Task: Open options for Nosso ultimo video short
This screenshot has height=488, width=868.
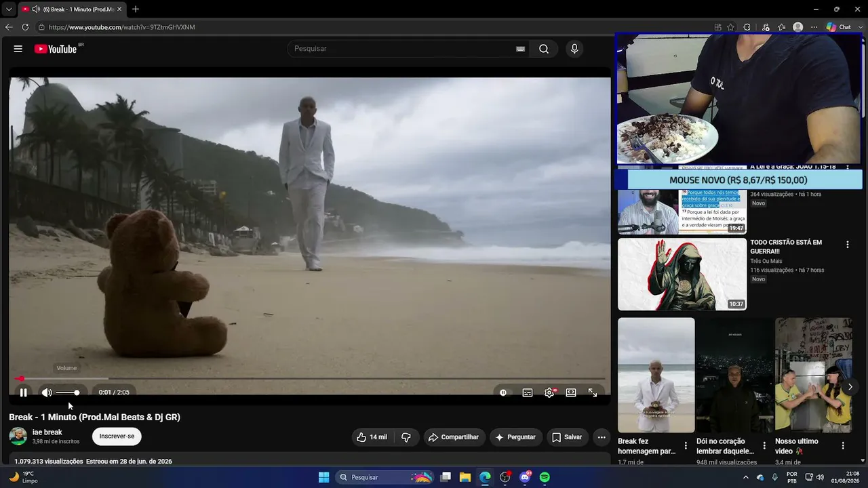Action: click(843, 446)
